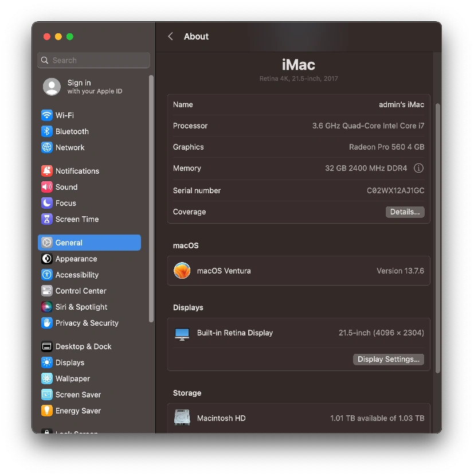Image resolution: width=474 pixels, height=476 pixels.
Task: Open Screen Time hourglass icon
Action: point(46,219)
